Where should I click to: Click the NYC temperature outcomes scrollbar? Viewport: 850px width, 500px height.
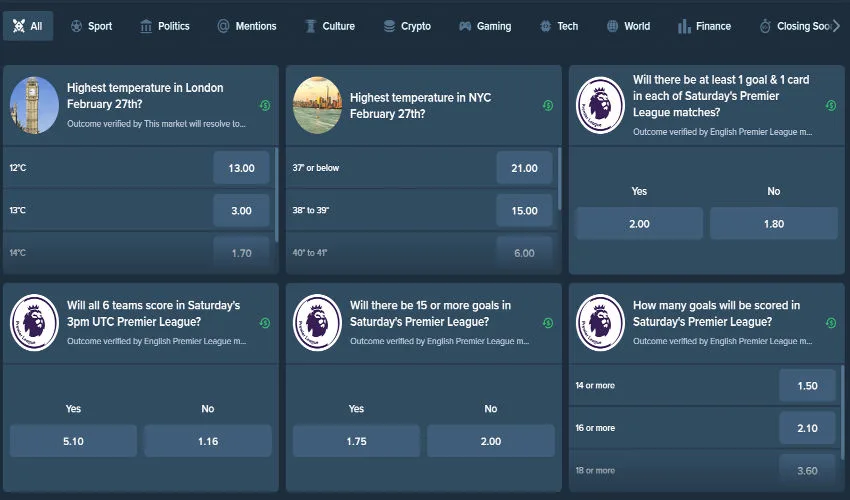559,179
